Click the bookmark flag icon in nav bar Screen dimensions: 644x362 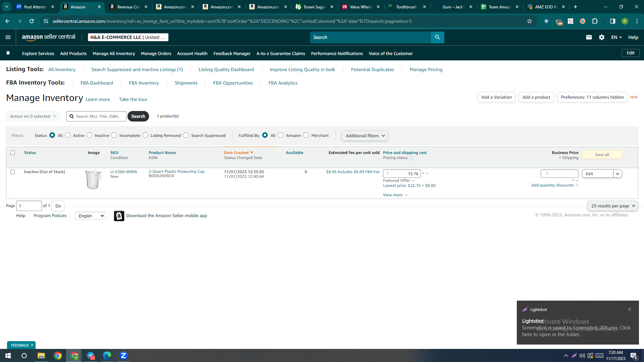tap(8, 53)
